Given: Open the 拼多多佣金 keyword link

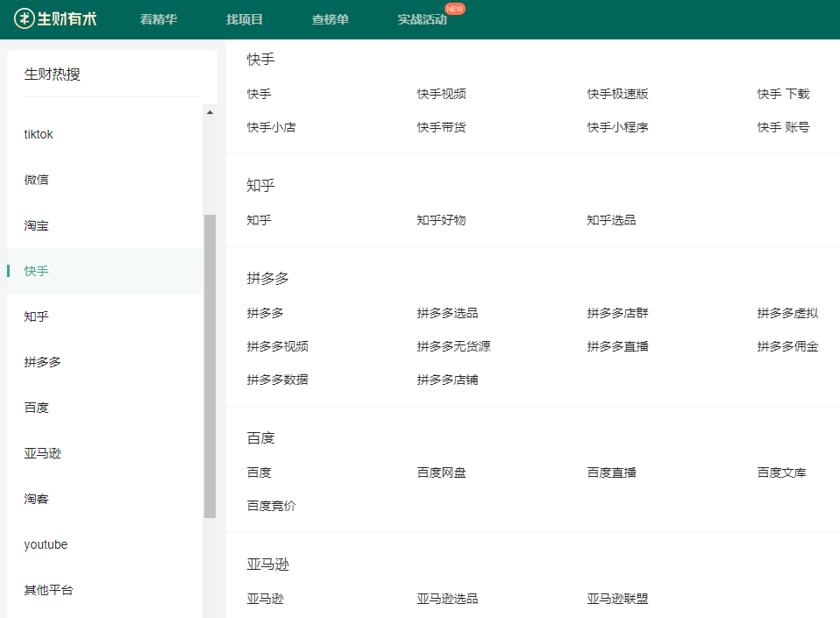Looking at the screenshot, I should (787, 346).
